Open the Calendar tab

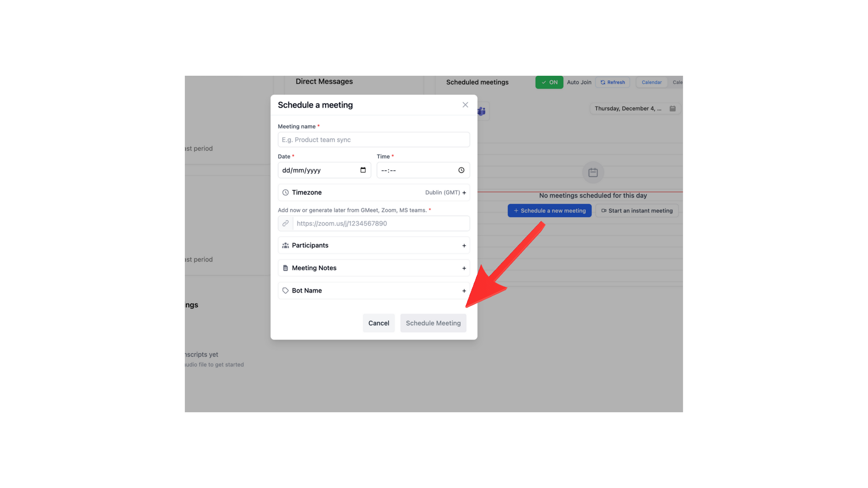[651, 82]
